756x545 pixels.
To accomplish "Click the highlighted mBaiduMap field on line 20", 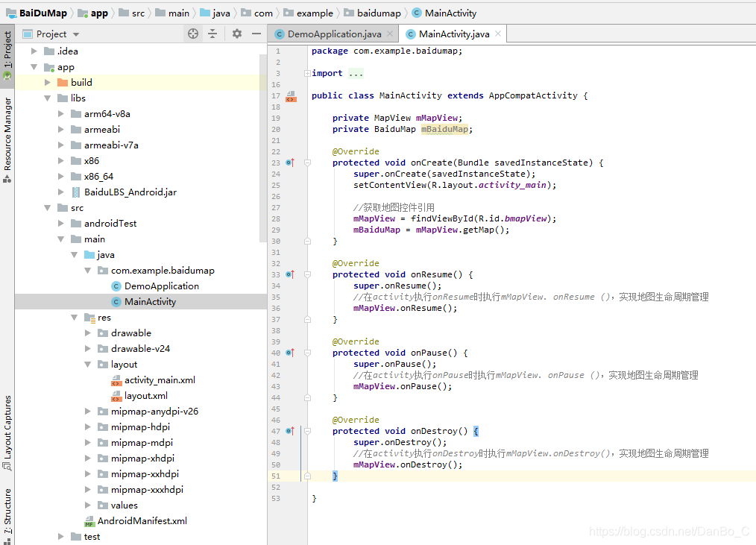I will pyautogui.click(x=444, y=129).
